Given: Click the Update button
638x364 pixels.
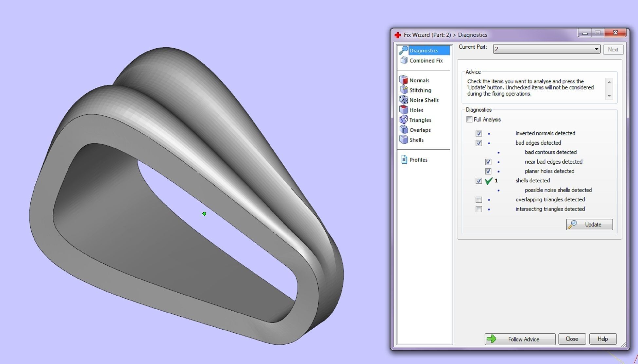Looking at the screenshot, I should tap(589, 225).
